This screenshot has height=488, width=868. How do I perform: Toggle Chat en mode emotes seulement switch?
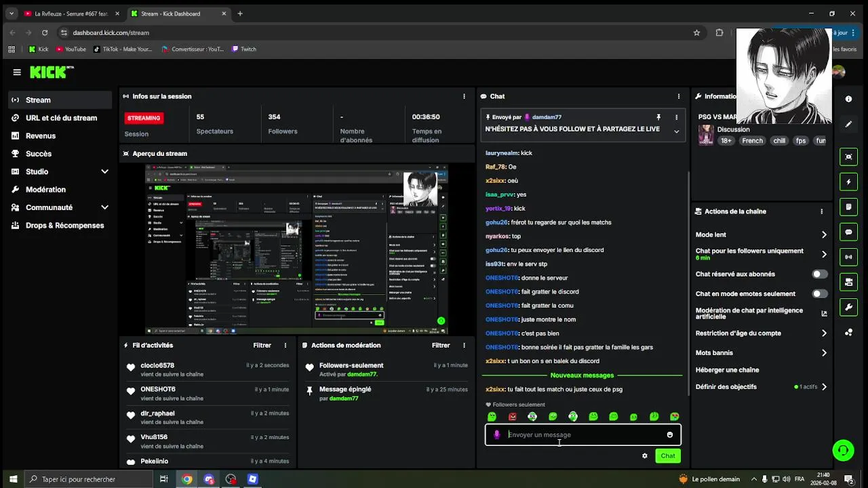point(820,294)
